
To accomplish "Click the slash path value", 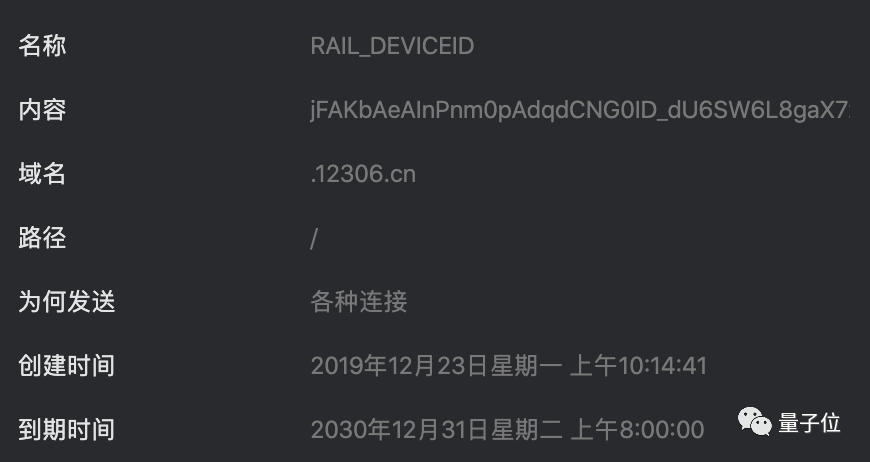I will (314, 239).
